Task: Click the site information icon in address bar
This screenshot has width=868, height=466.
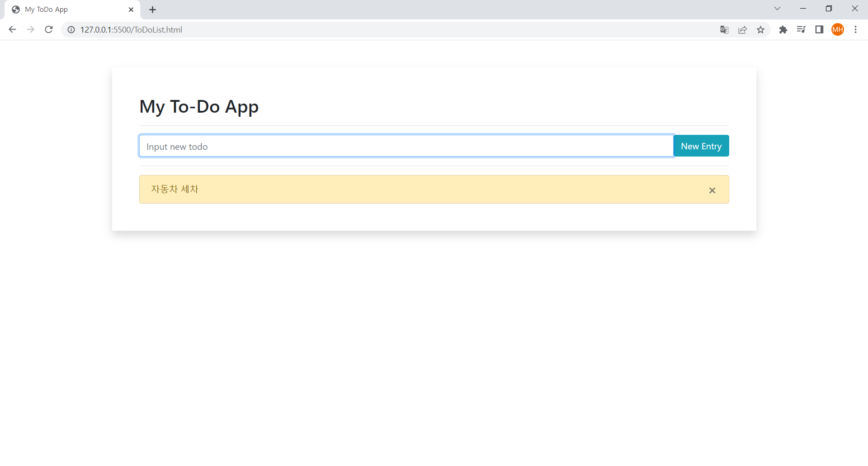Action: click(x=71, y=29)
